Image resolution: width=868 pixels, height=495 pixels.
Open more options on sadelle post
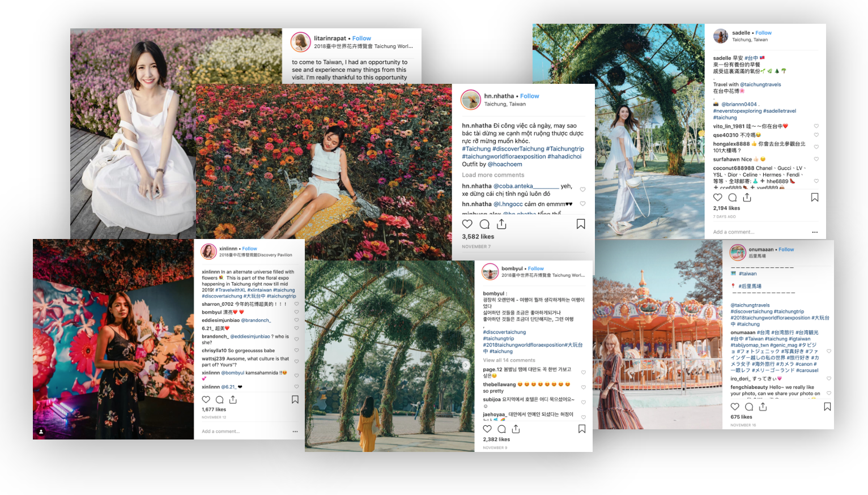click(x=815, y=232)
